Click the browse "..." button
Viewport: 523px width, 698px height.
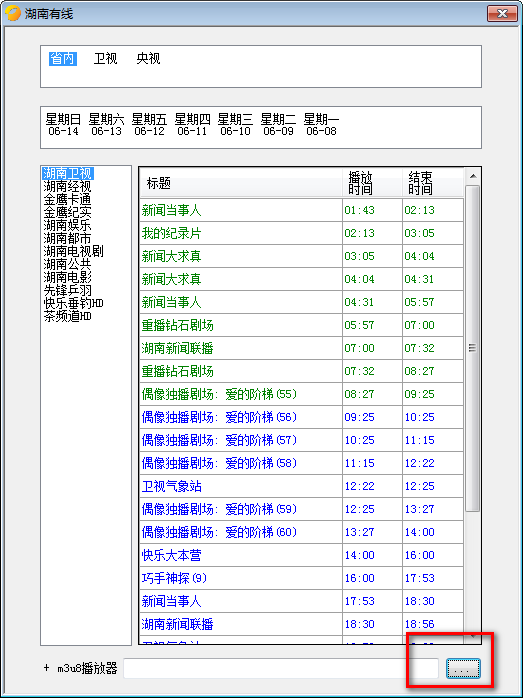point(463,668)
